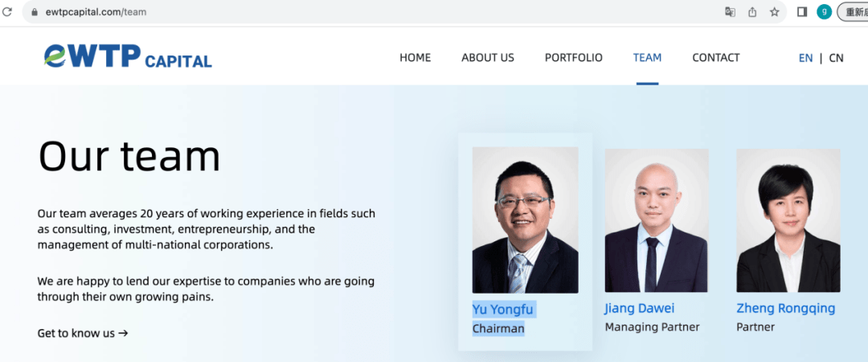Go to the HOME menu item
This screenshot has height=362, width=868.
tap(415, 58)
